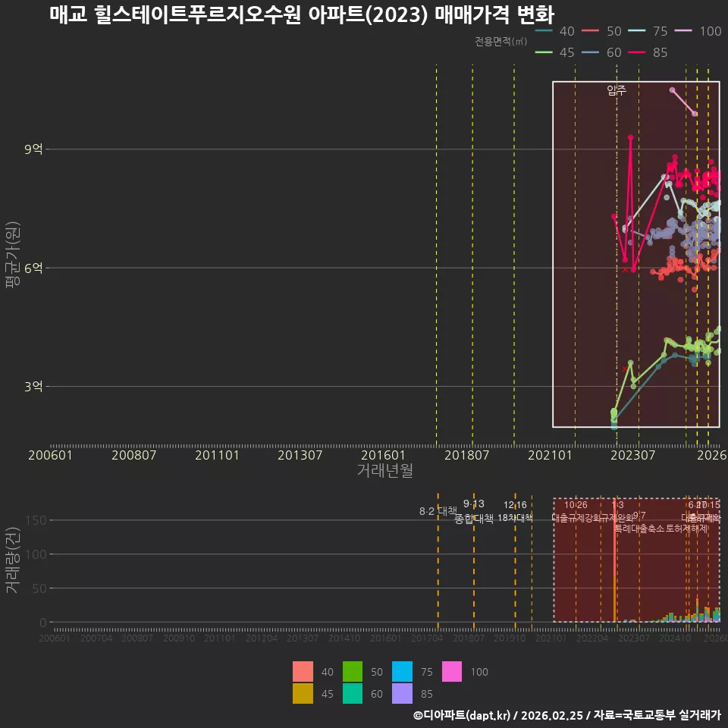This screenshot has height=728, width=728.
Task: Click the 150 label on the volume axis
Action: pyautogui.click(x=36, y=520)
